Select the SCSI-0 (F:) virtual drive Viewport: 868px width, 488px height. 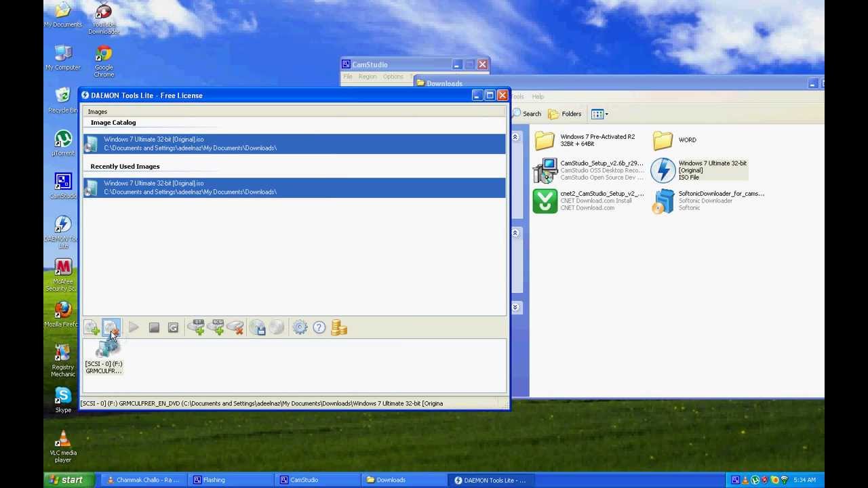coord(104,358)
